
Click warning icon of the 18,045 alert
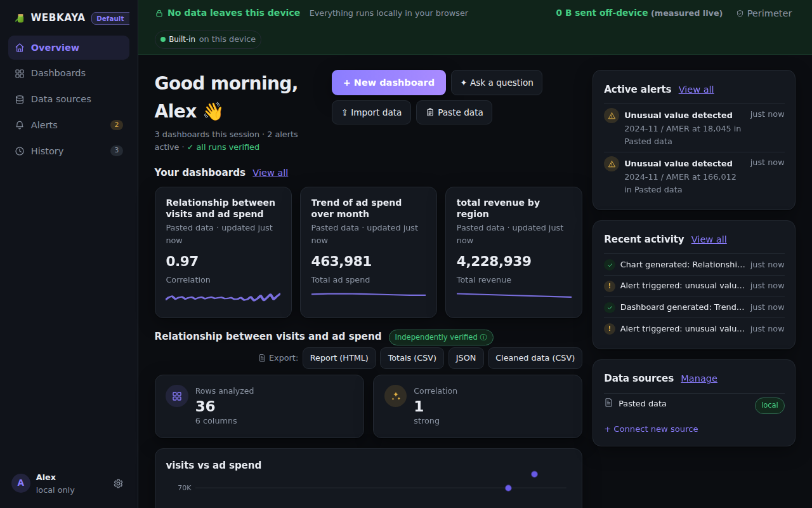pyautogui.click(x=612, y=116)
